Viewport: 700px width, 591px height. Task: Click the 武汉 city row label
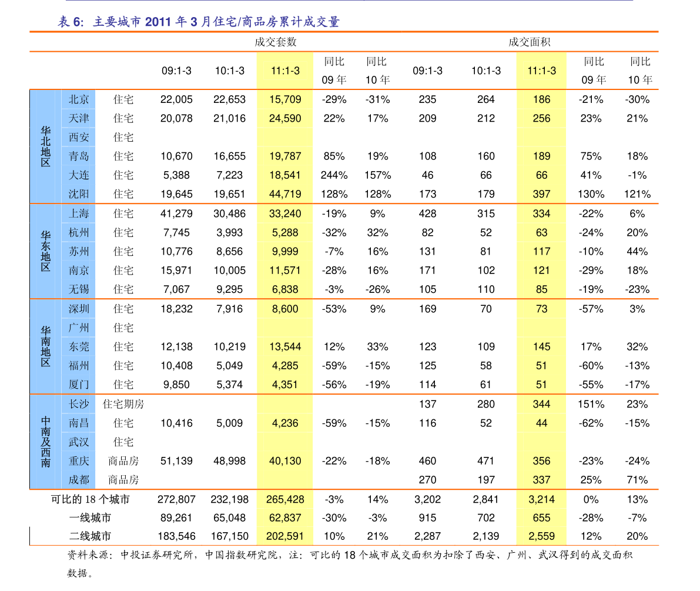pyautogui.click(x=79, y=442)
